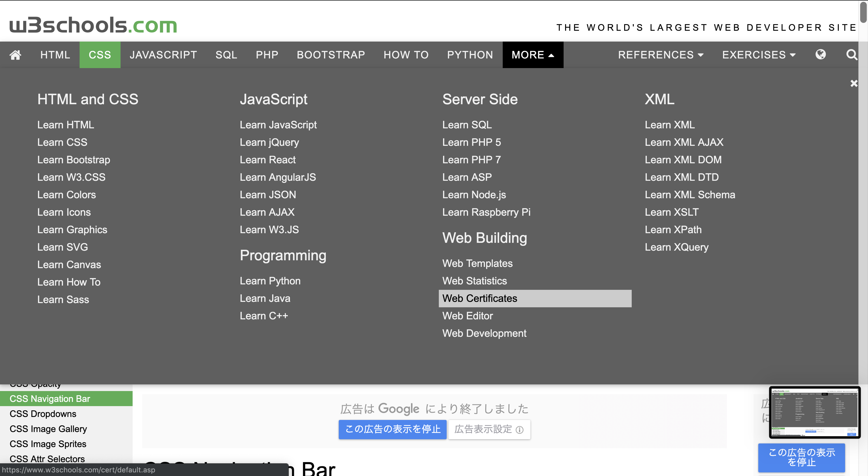Viewport: 868px width, 476px height.
Task: Open References dropdown menu
Action: 660,55
